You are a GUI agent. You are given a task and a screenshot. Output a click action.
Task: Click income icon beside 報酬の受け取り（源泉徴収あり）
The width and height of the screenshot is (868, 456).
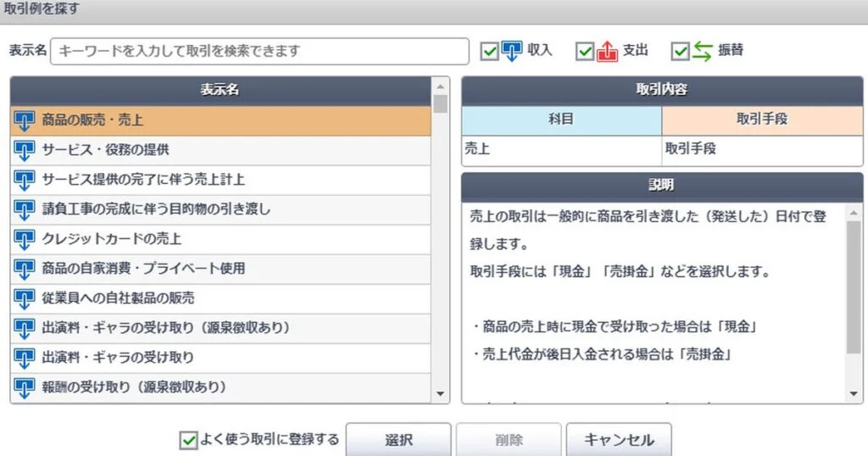tap(25, 387)
